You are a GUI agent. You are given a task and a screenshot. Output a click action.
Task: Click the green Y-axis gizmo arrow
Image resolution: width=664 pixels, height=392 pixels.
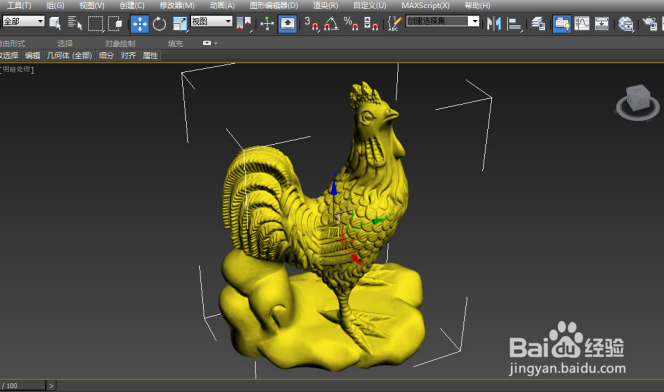pyautogui.click(x=380, y=221)
